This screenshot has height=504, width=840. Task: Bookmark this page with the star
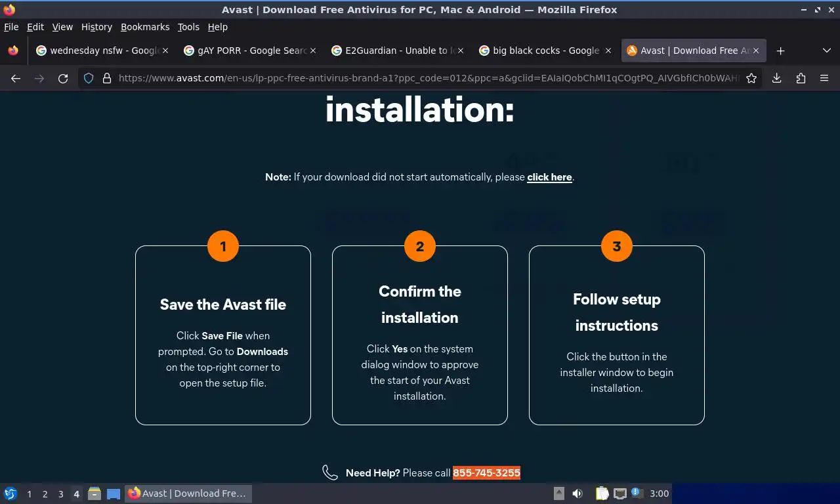point(751,78)
